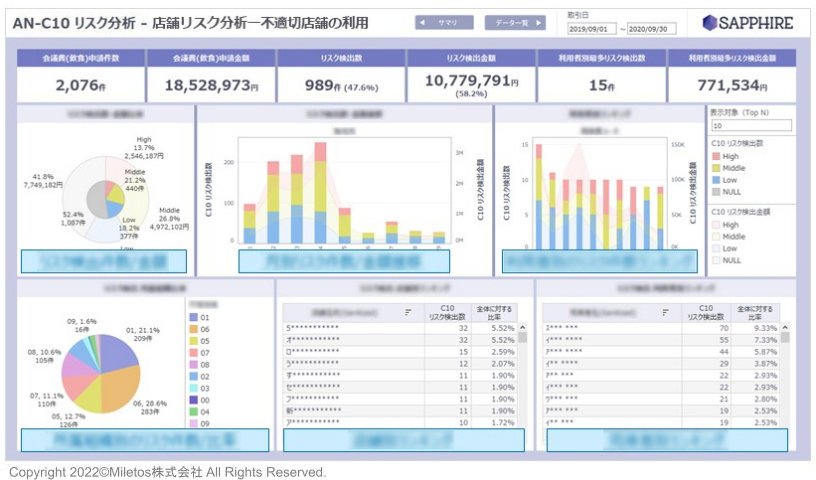This screenshot has width=816, height=480.
Task: Click the SAPPHIRE logo icon
Action: click(709, 23)
